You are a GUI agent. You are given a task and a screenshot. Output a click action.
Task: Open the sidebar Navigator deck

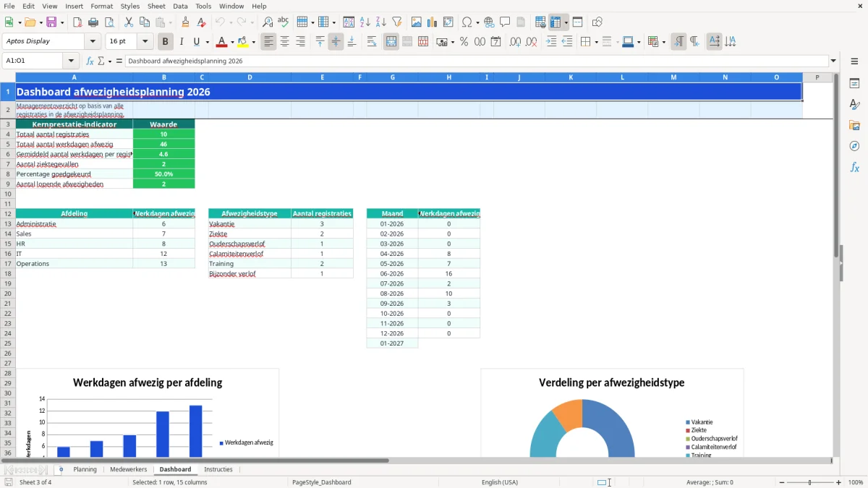(854, 146)
